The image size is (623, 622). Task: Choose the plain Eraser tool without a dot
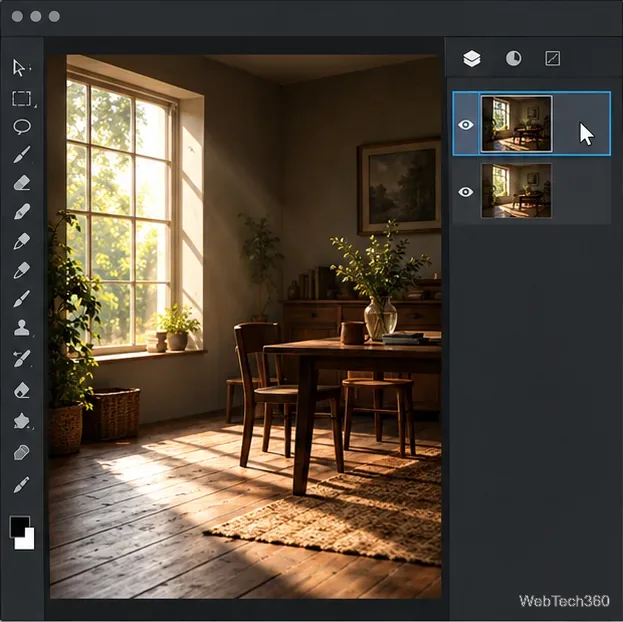[x=22, y=183]
